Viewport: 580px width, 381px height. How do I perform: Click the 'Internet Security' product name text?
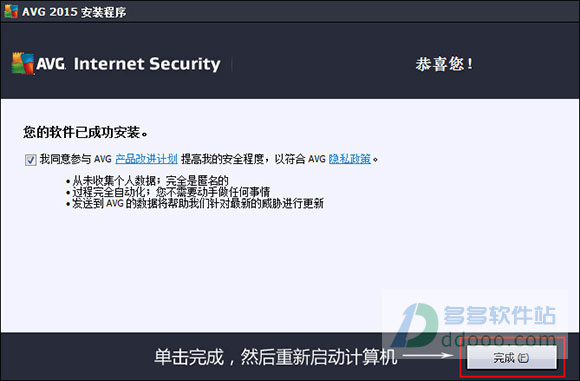tap(147, 64)
